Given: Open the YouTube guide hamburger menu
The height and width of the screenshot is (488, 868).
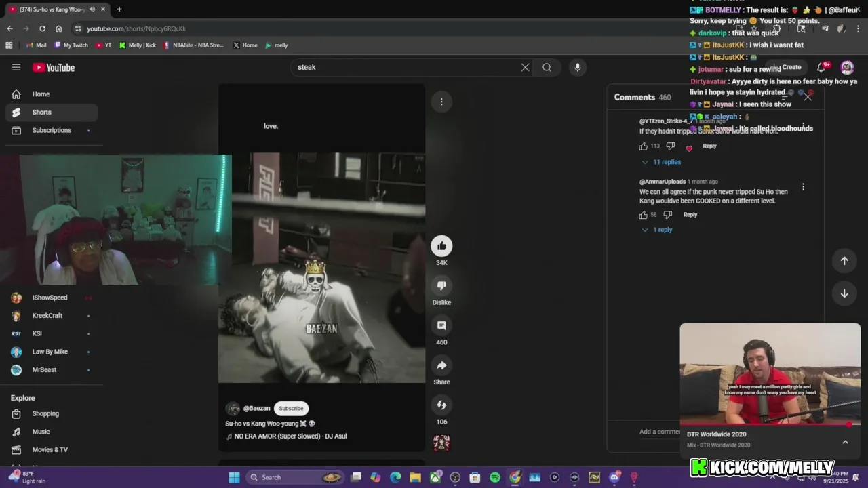Looking at the screenshot, I should [x=16, y=67].
